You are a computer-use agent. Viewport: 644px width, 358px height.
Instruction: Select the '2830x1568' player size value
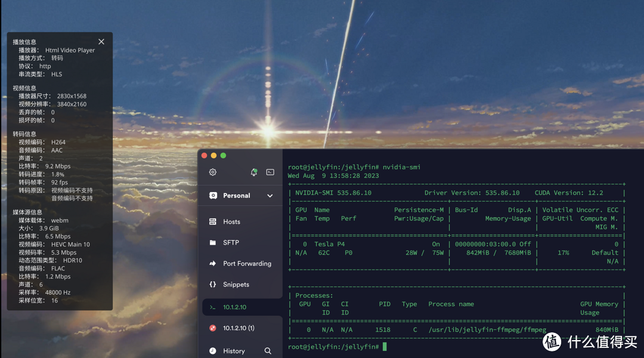72,96
